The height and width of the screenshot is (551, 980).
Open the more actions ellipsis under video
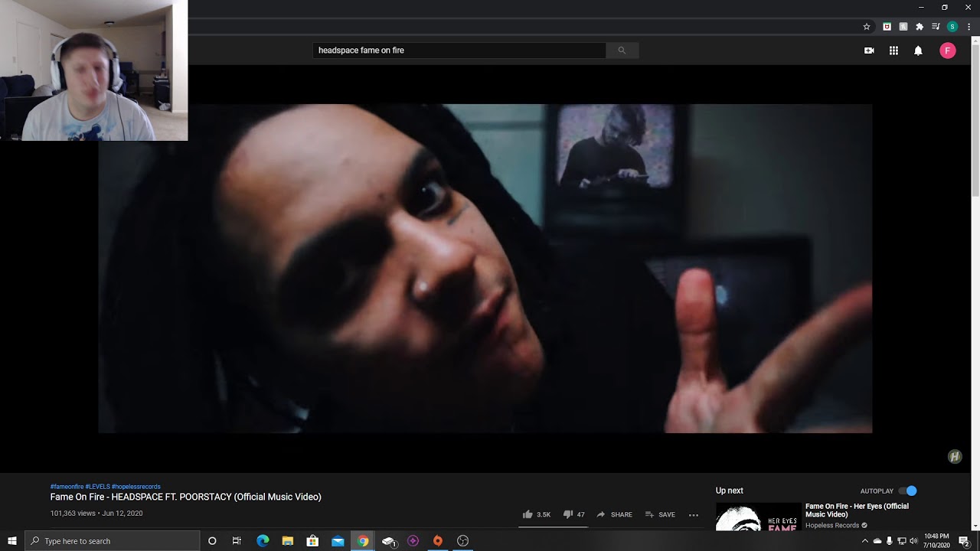pyautogui.click(x=694, y=515)
